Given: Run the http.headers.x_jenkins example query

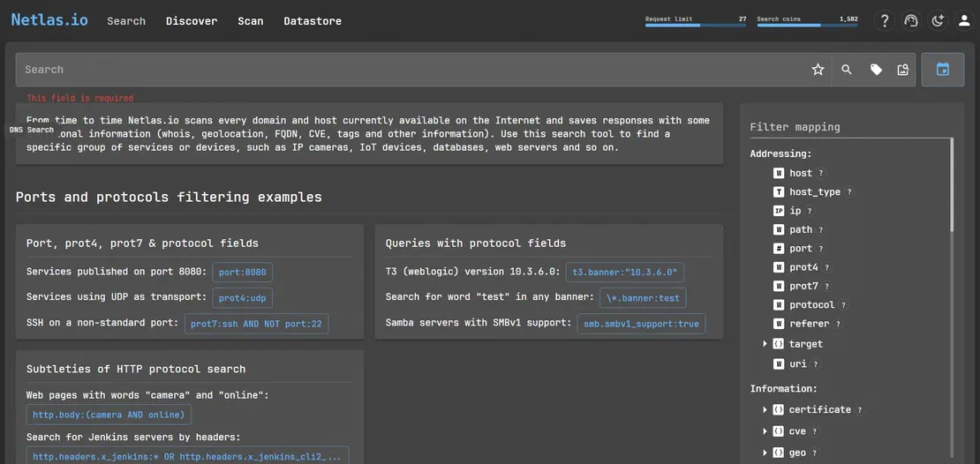Looking at the screenshot, I should (187, 456).
